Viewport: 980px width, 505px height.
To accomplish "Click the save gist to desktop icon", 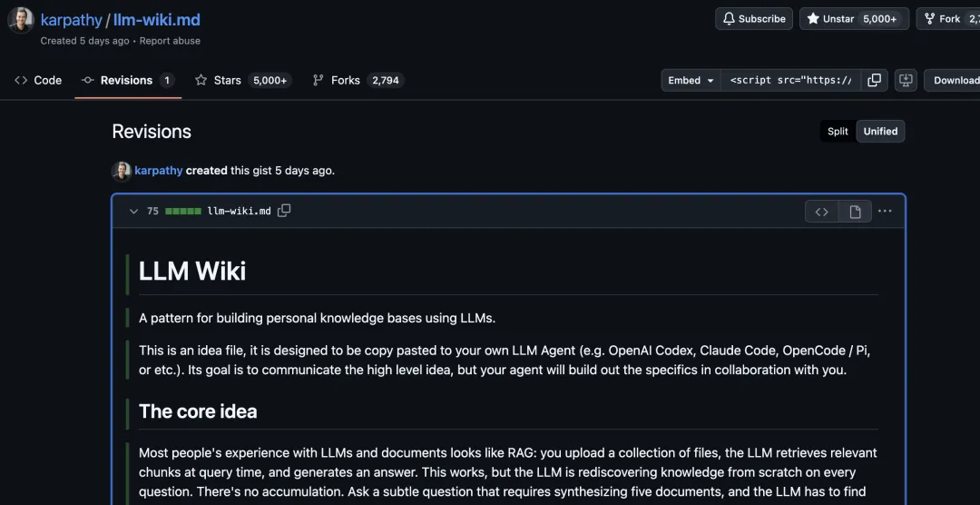I will (905, 80).
